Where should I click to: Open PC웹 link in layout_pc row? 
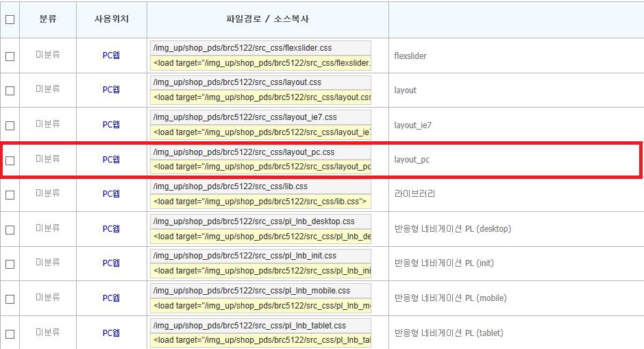click(111, 160)
